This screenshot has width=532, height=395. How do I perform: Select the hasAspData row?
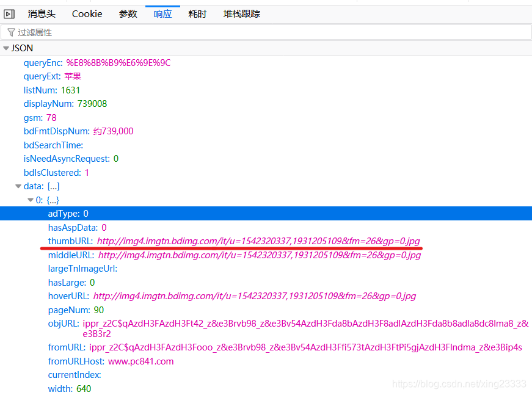point(266,228)
